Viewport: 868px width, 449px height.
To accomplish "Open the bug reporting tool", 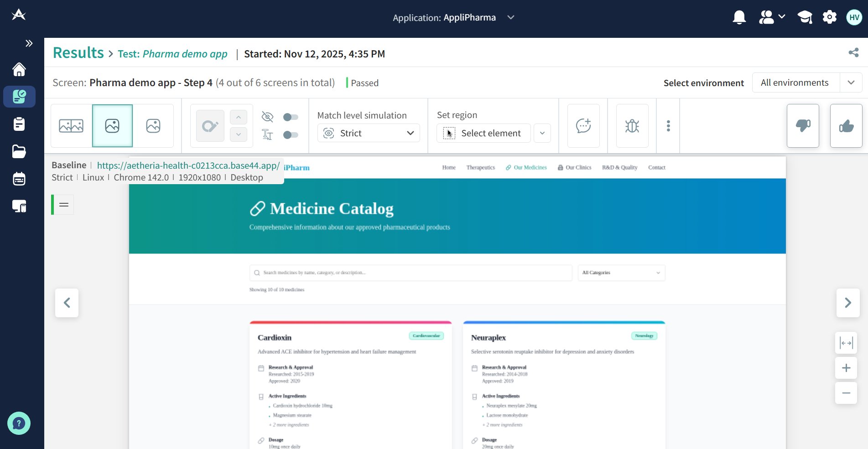I will pyautogui.click(x=632, y=126).
